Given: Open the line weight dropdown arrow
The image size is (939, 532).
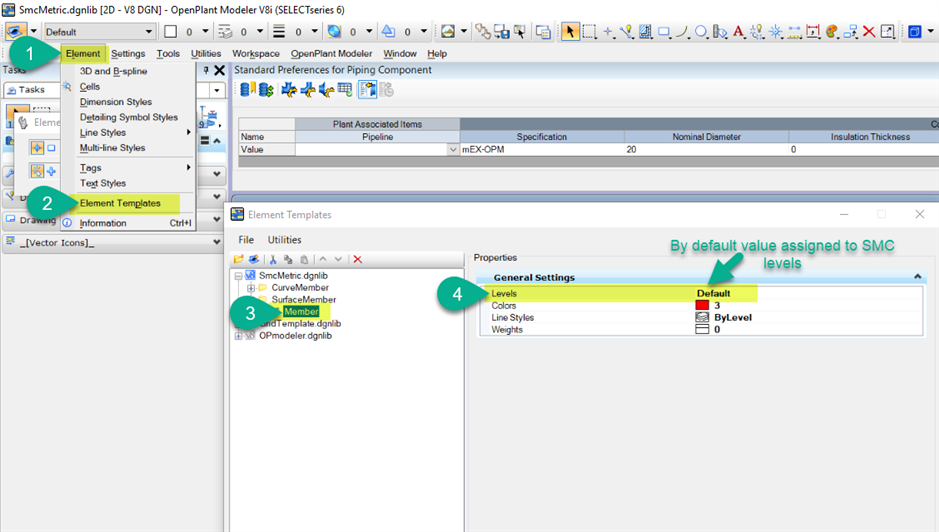Looking at the screenshot, I should coord(315,32).
